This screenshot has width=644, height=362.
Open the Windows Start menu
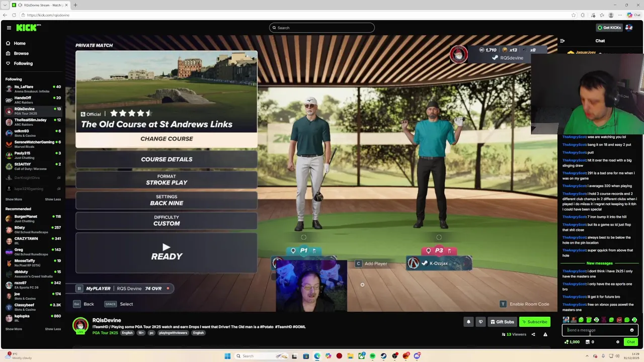click(227, 356)
